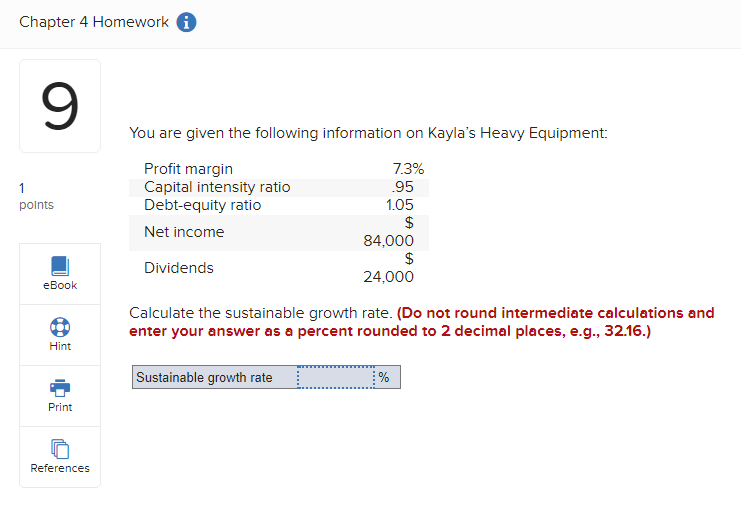
Task: Click the question number 9 box
Action: coord(60,106)
